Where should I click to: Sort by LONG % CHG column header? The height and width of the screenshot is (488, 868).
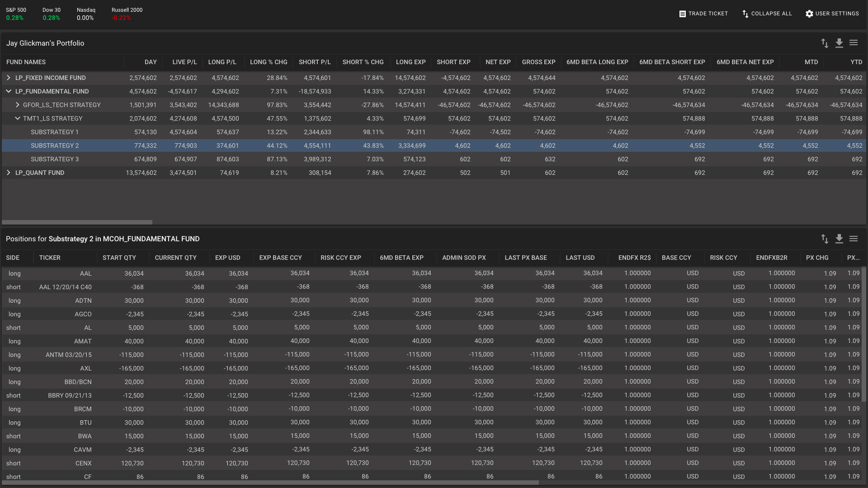[269, 62]
